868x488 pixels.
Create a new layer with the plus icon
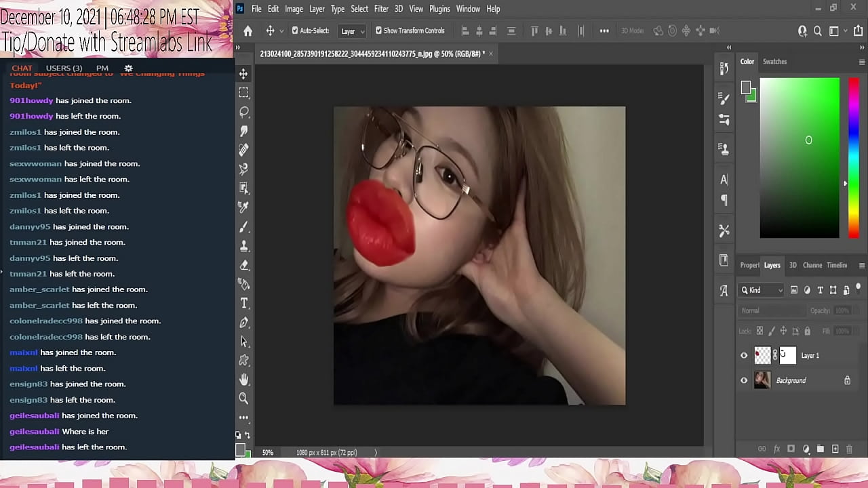[x=835, y=449]
